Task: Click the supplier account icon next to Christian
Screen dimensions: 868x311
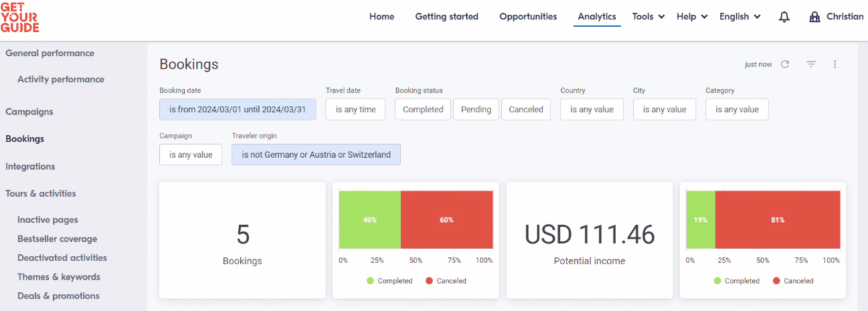Action: point(814,17)
